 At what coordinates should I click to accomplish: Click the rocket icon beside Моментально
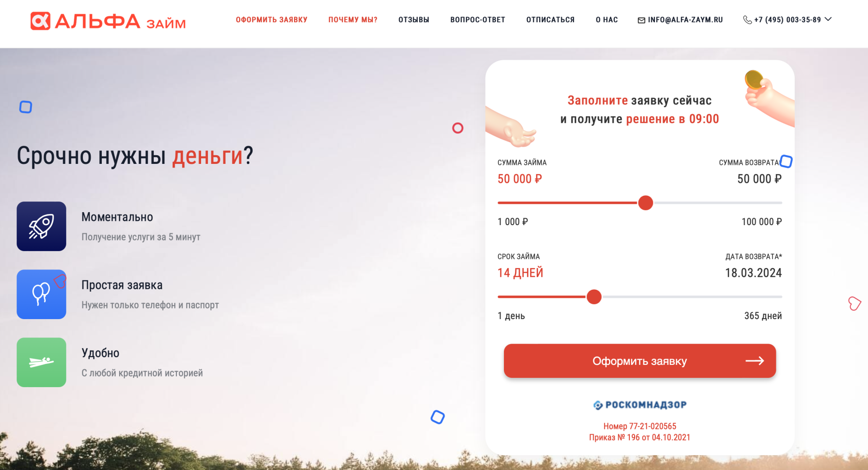tap(41, 226)
